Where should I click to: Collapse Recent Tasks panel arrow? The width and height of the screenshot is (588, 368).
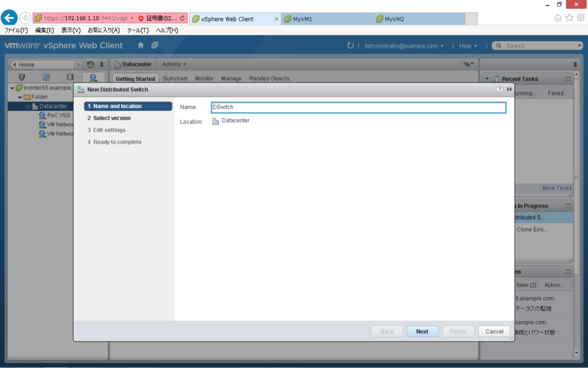[x=487, y=79]
